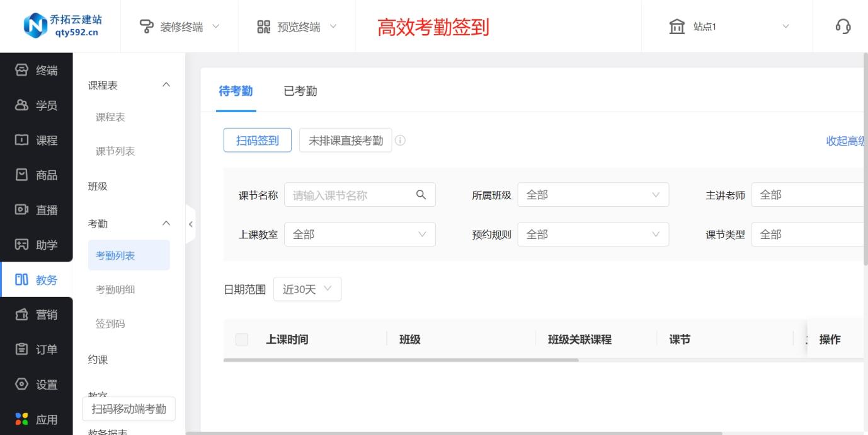Click the info icon beside 未排课直接考勤

400,141
